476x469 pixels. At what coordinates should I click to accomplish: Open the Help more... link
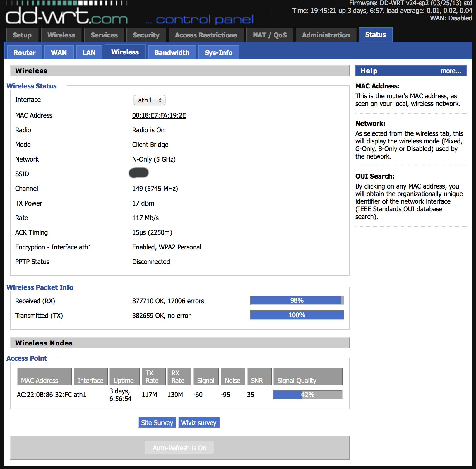451,71
